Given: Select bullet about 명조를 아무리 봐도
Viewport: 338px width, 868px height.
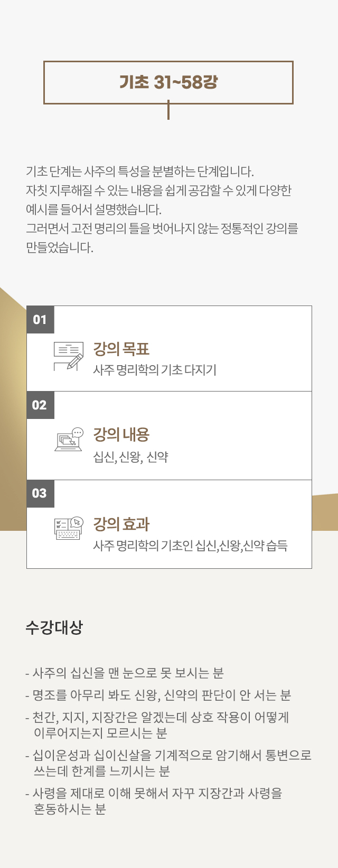Looking at the screenshot, I should click(158, 695).
